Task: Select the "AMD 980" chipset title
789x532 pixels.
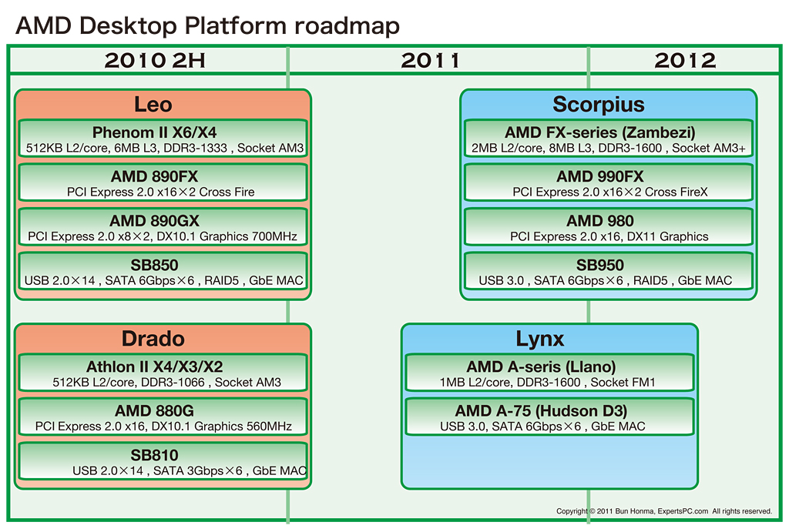Action: 599,221
